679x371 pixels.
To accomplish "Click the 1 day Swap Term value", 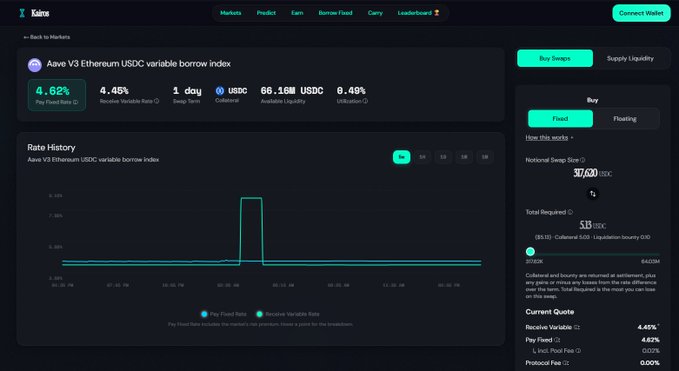I will (187, 90).
